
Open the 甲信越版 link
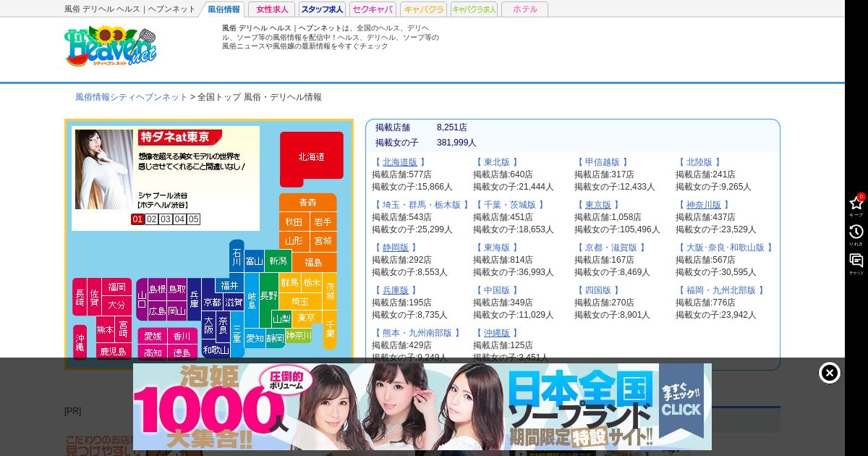click(603, 162)
